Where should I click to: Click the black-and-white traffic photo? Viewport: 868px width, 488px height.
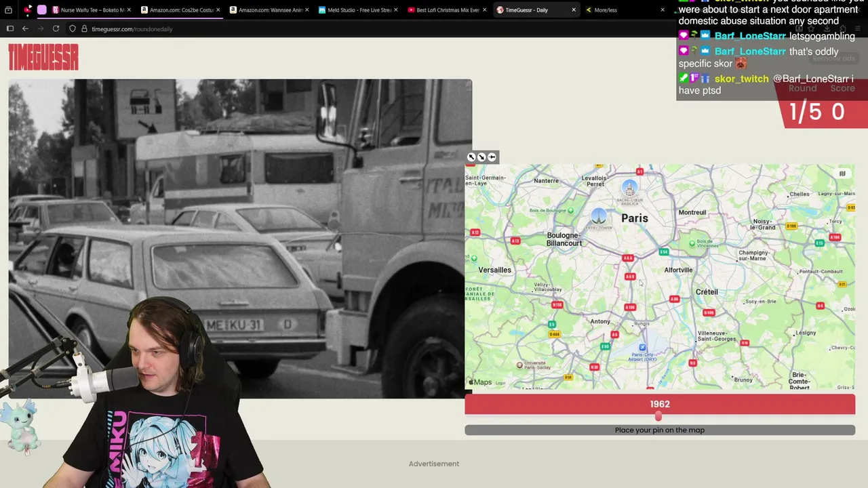(x=240, y=238)
